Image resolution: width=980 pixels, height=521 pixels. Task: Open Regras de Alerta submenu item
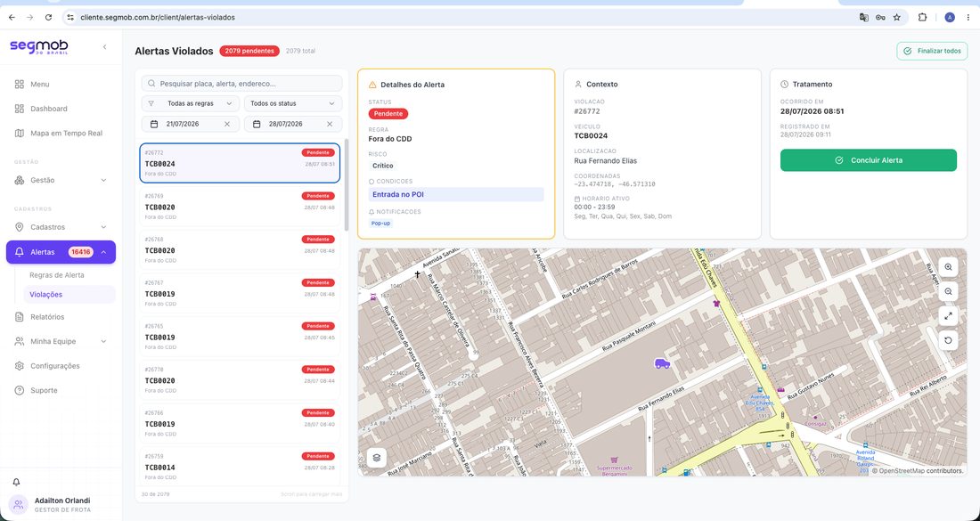(x=57, y=275)
